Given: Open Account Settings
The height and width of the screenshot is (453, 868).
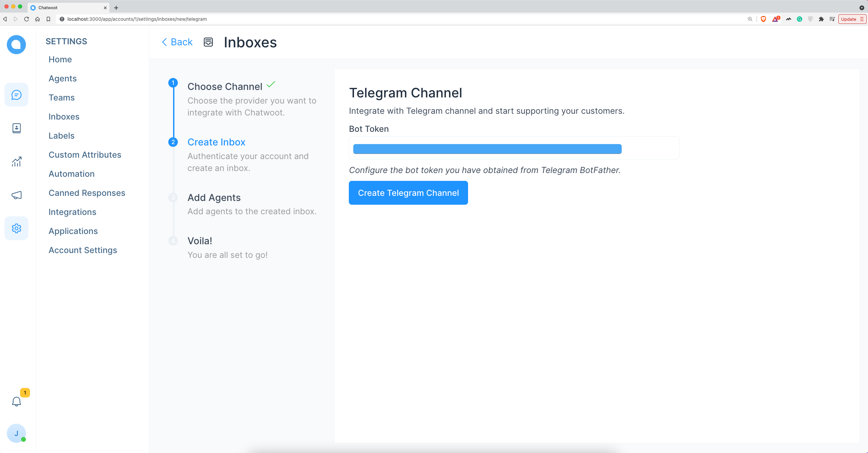Looking at the screenshot, I should (x=83, y=250).
